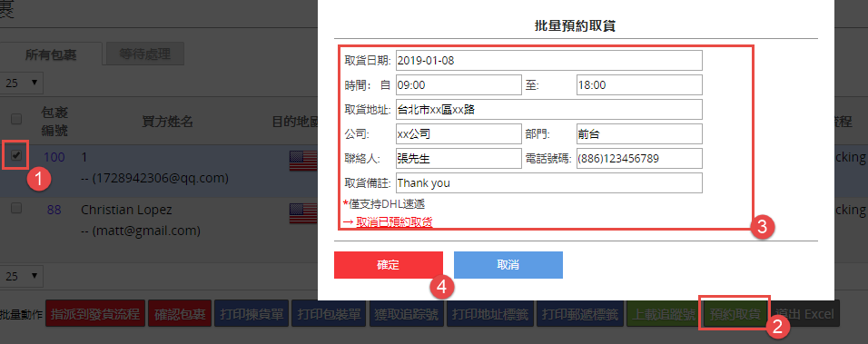The image size is (868, 344).
Task: Edit the 部門 field showing 前台
Action: [639, 133]
